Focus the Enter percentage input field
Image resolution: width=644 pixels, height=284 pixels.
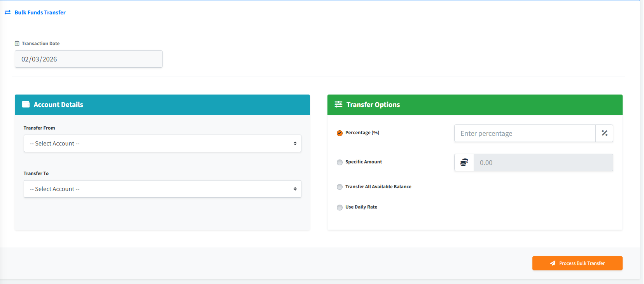tap(525, 133)
